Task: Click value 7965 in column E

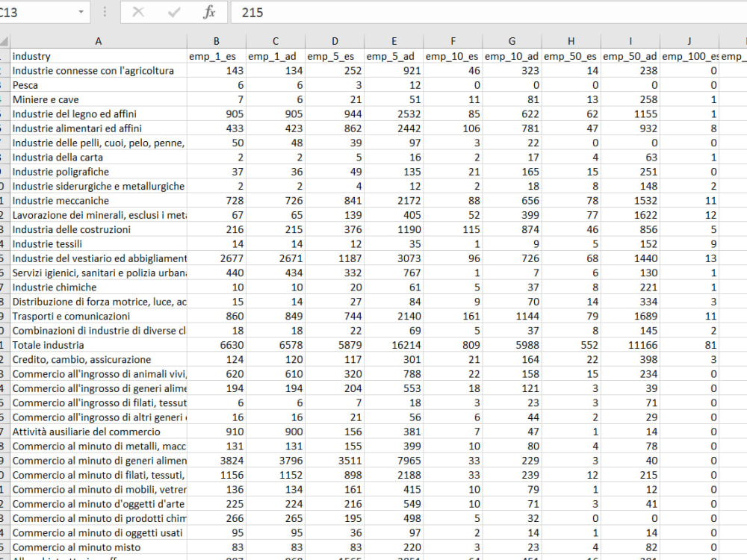Action: pyautogui.click(x=394, y=461)
